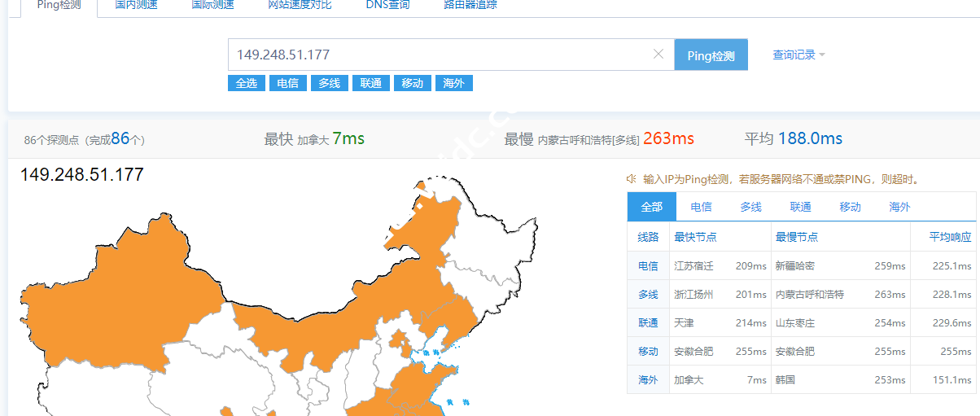Screen dimensions: 980x416
Task: Click the 86个探测点 count text
Action: [x=85, y=139]
